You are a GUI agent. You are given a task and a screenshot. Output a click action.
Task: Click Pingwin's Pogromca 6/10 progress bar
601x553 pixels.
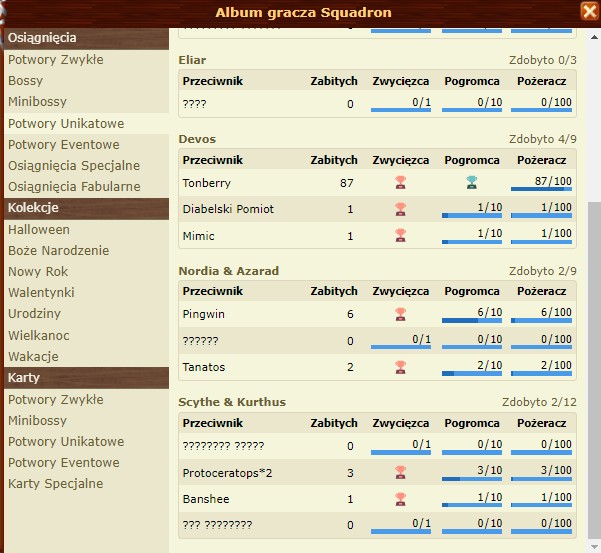(472, 316)
